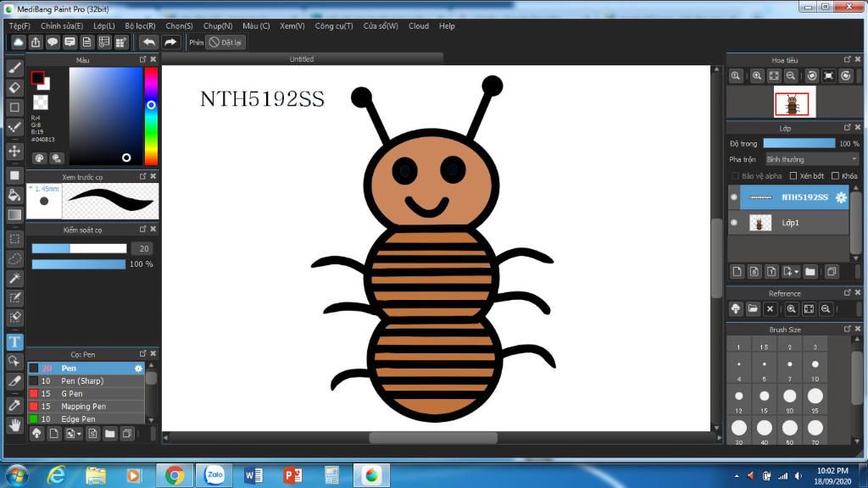Zoom in on the Reference panel image
The image size is (868, 488).
(792, 308)
